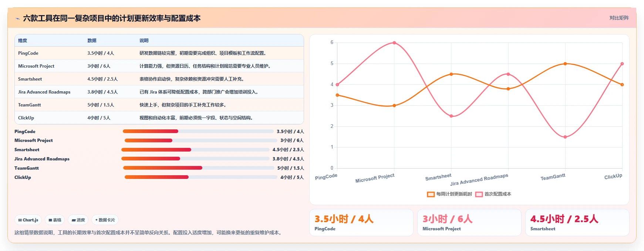This screenshot has height=251, width=644.
Task: Click the table description starting 快速上手
Action: pyautogui.click(x=183, y=105)
